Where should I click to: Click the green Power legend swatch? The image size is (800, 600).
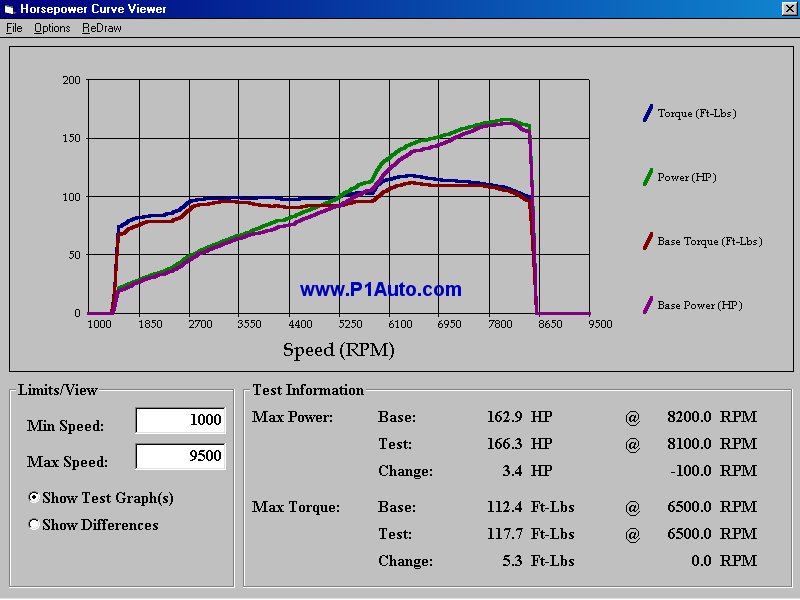point(647,177)
